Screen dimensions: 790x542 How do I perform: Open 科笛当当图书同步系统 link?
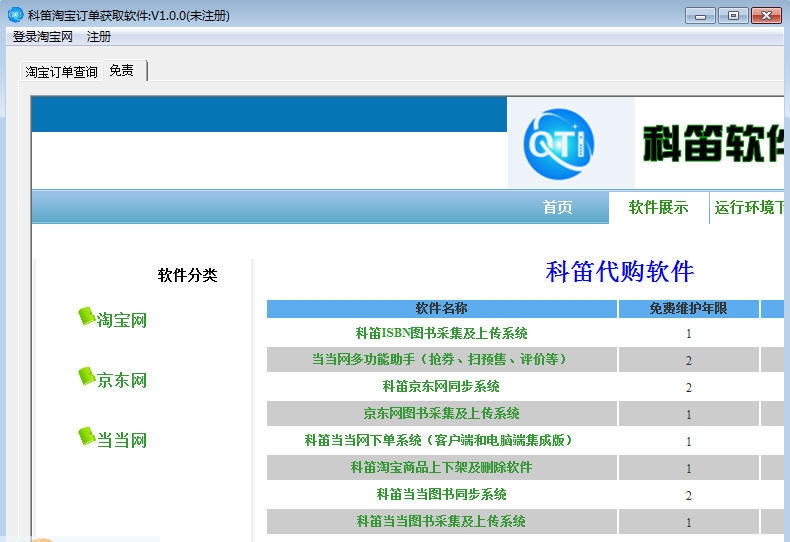(x=441, y=494)
